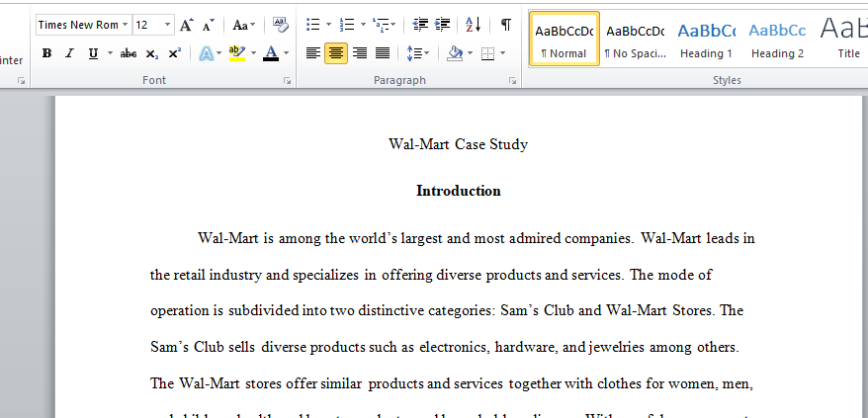Viewport: 868px width, 418px height.
Task: Apply the Title style
Action: [x=842, y=39]
